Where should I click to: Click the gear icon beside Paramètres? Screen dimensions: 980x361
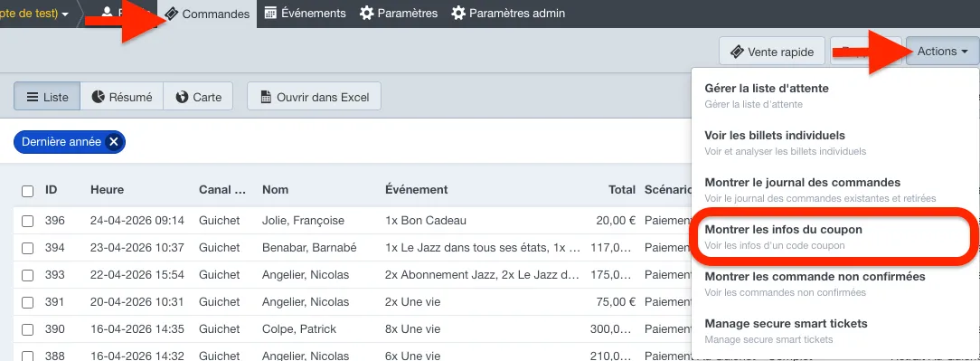367,14
